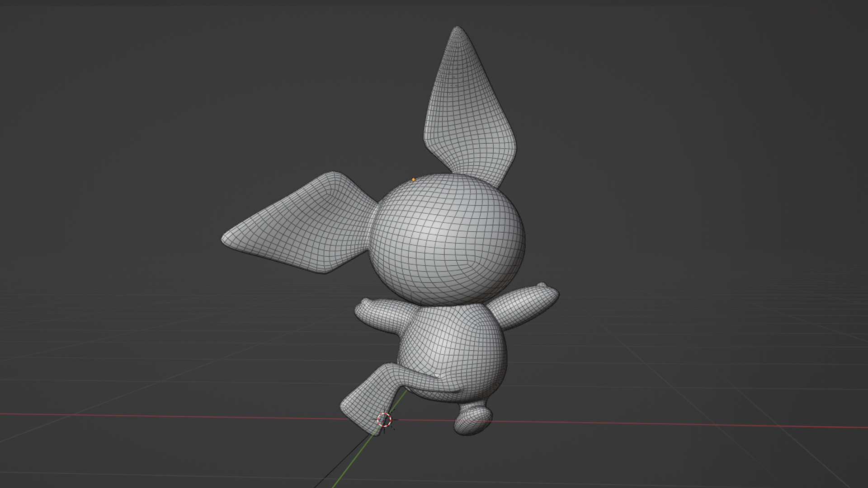The height and width of the screenshot is (488, 868).
Task: Click the orange origin dot on the head
Action: coord(413,179)
